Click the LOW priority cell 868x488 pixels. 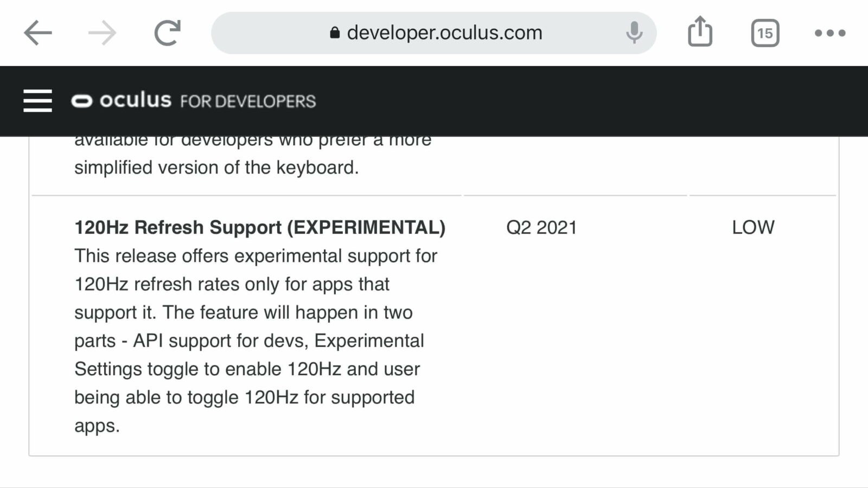pos(753,227)
